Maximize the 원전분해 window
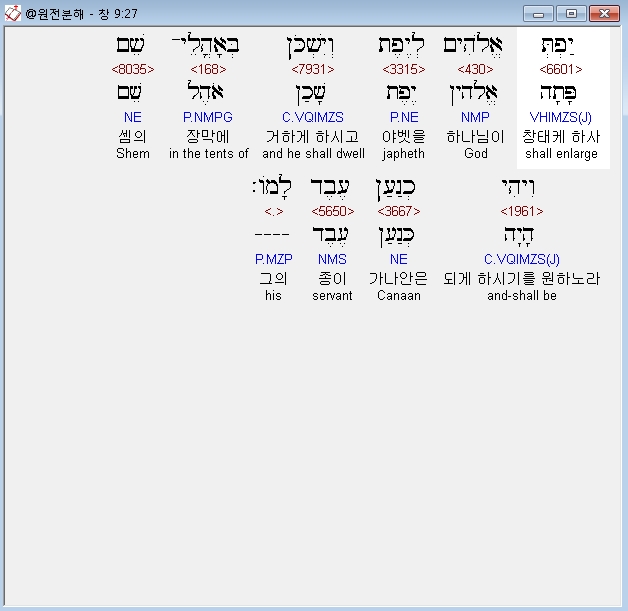Viewport: 628px width, 611px height. [x=571, y=14]
